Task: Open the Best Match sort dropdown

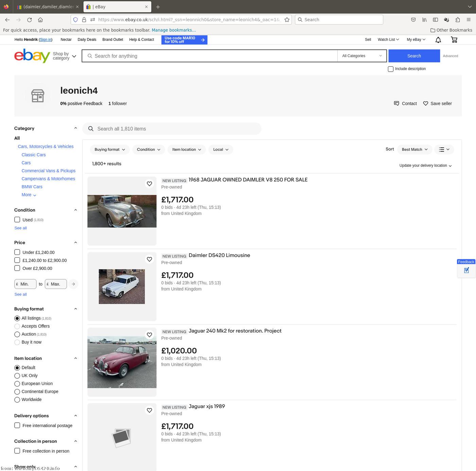Action: [x=414, y=149]
